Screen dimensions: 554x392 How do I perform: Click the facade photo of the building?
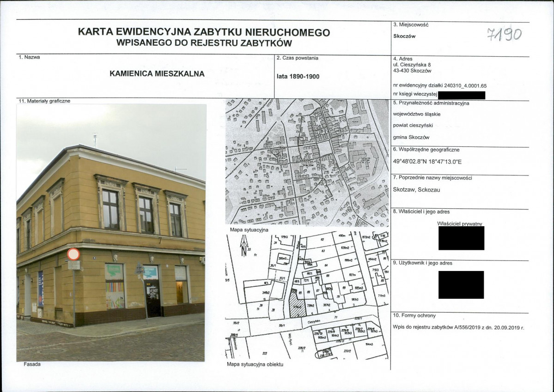111,232
